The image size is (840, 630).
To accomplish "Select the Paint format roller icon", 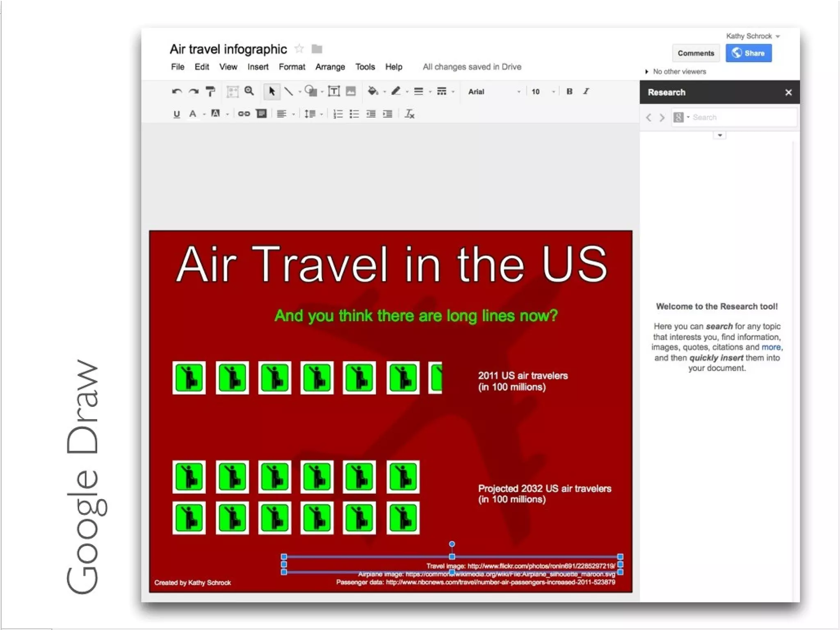I will [x=210, y=91].
